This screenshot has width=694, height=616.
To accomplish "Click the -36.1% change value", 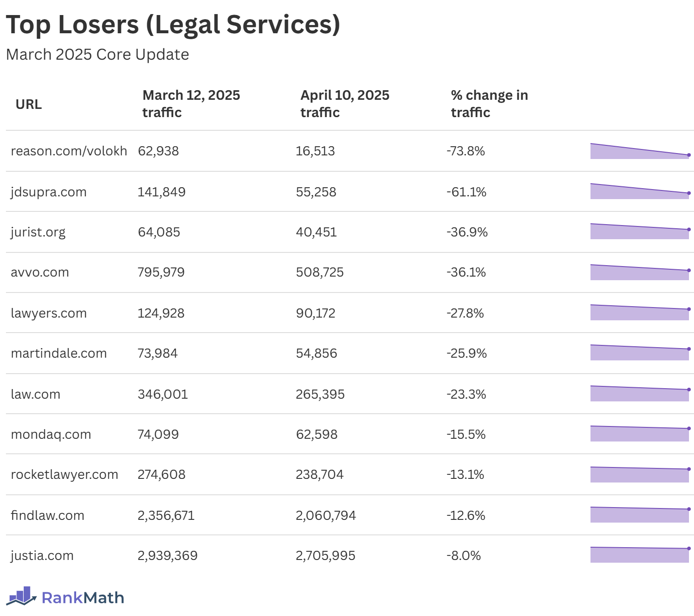I will click(x=466, y=272).
